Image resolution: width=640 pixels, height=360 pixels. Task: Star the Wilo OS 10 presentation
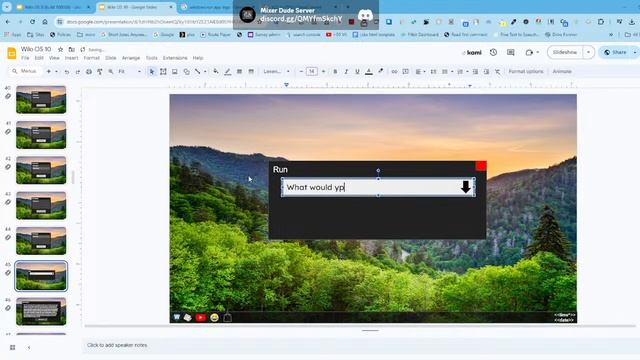click(x=60, y=49)
